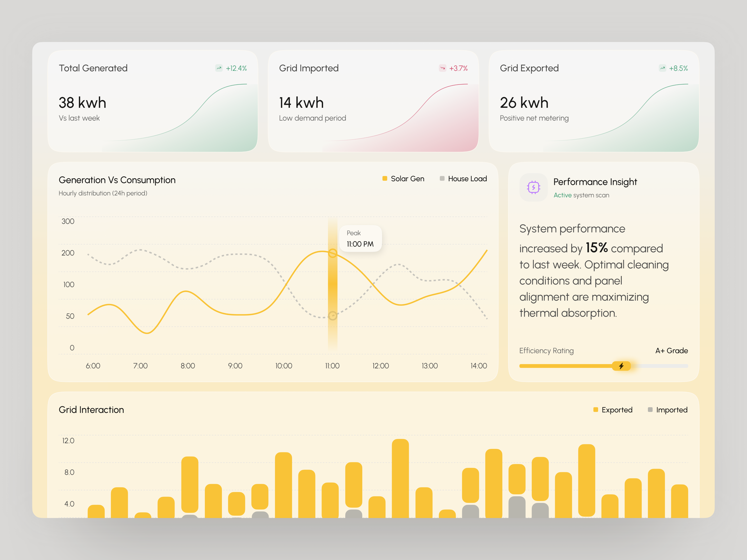
Task: Click the 'A+ Grade' label
Action: coord(672,351)
